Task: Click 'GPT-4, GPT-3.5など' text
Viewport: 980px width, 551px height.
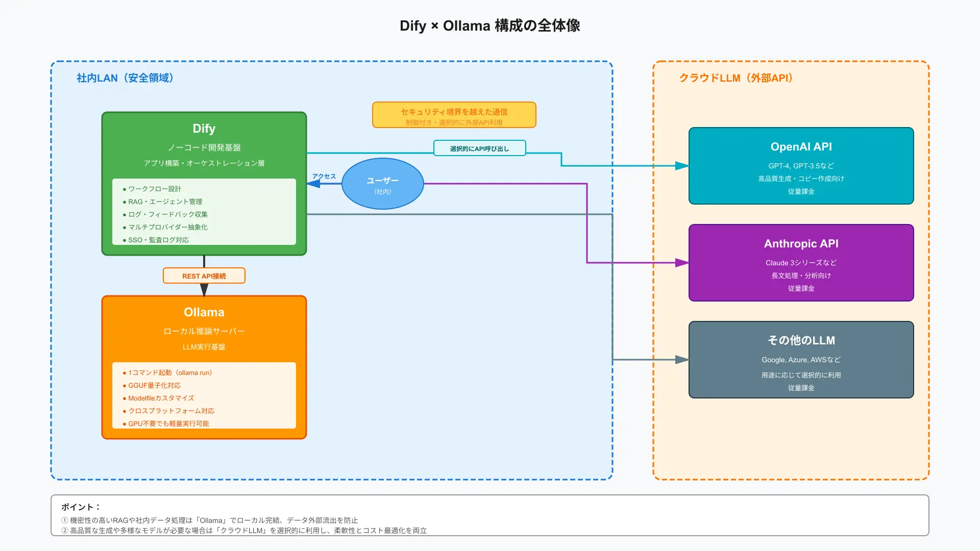Action: (x=801, y=166)
